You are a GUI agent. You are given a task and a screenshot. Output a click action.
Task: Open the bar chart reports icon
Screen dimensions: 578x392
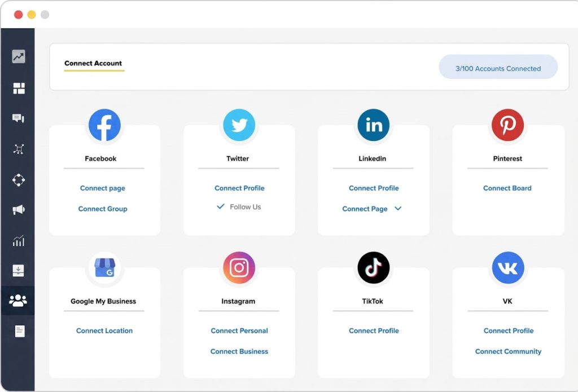(x=19, y=241)
